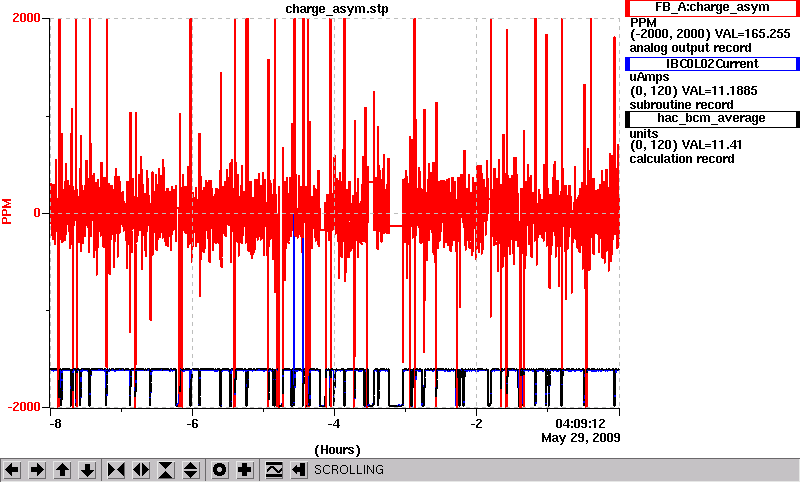Select the FB_A:charge_asym curve legend
Image resolution: width=800 pixels, height=482 pixels.
[712, 8]
